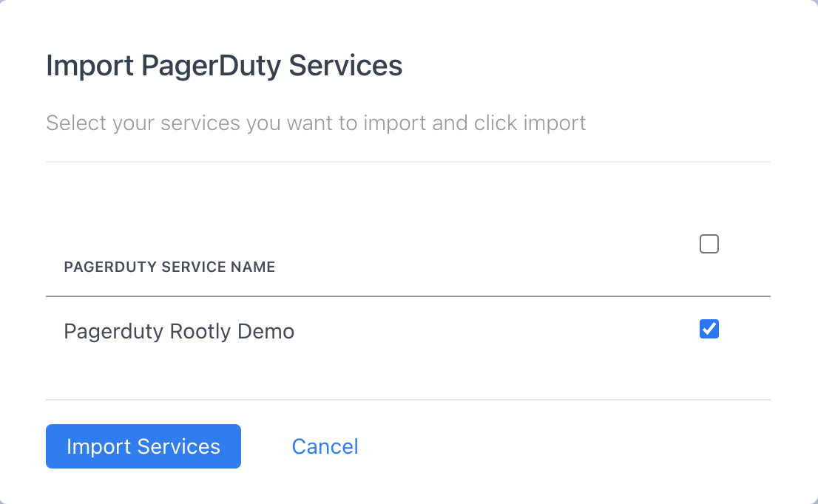Confirm import with the blue Import Services button
This screenshot has width=818, height=504.
point(143,446)
